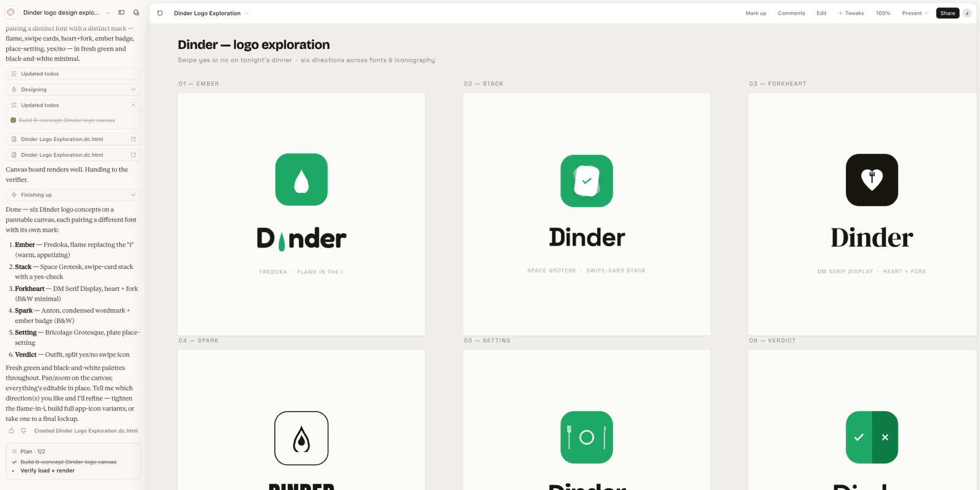Viewport: 980px width, 490px height.
Task: Open the first Dinder Logo Exploration.dc.html external link icon
Action: (x=133, y=139)
